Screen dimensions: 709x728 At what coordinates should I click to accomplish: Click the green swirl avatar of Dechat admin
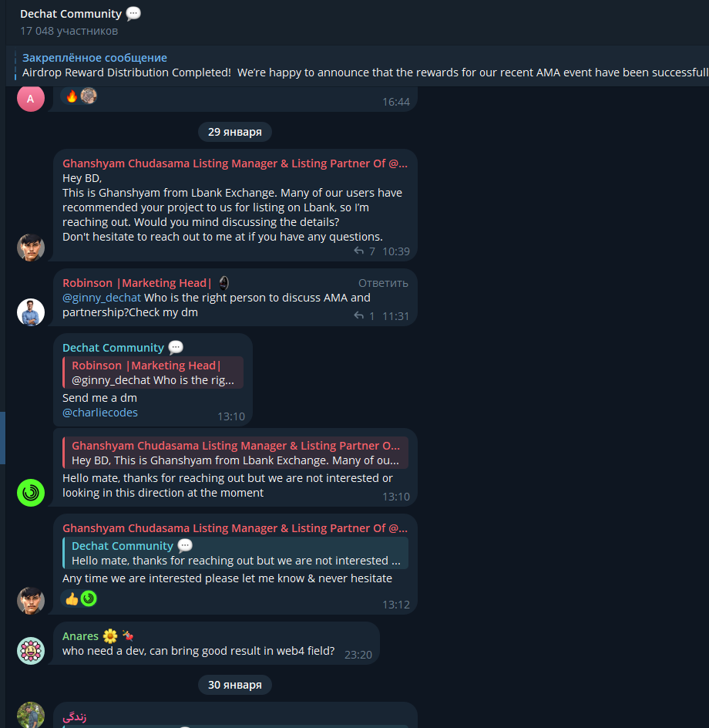coord(31,493)
